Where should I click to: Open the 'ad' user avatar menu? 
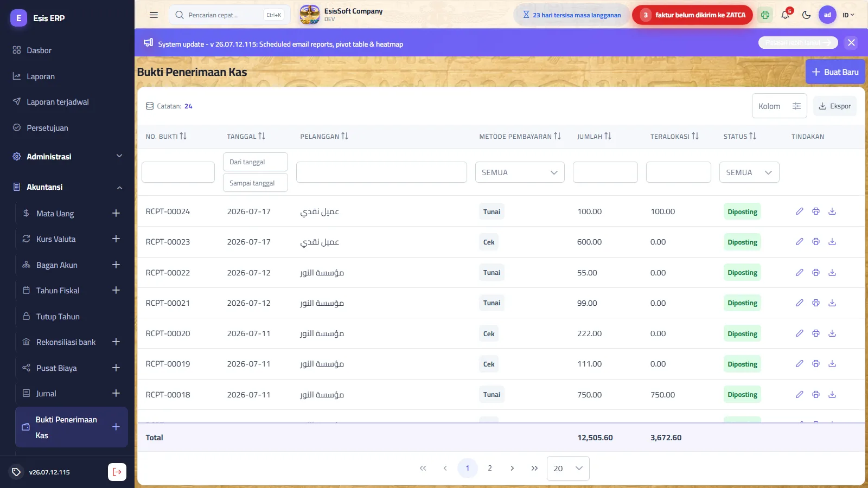tap(827, 15)
